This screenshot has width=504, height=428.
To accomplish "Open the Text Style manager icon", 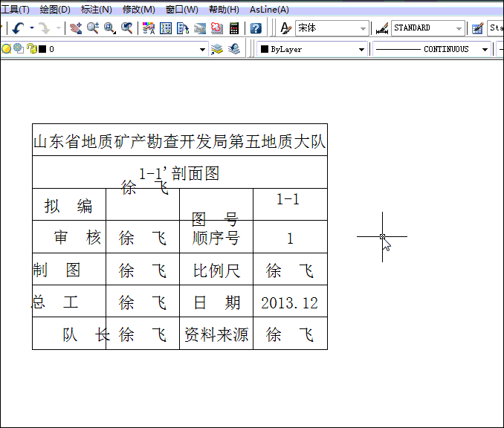I will (x=285, y=28).
